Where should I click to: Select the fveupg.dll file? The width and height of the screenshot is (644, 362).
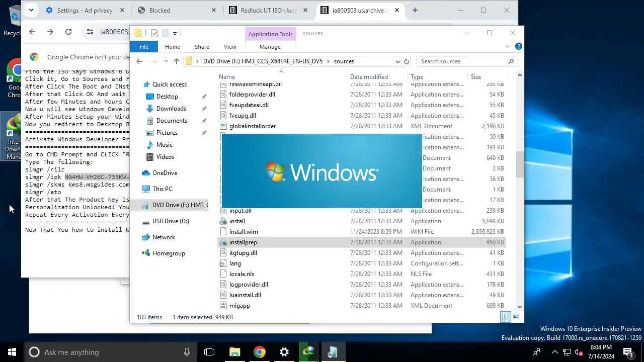(x=243, y=116)
